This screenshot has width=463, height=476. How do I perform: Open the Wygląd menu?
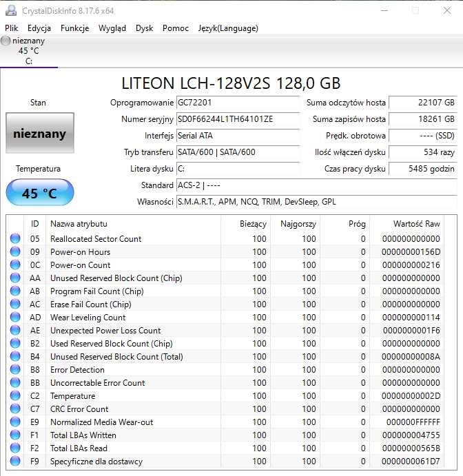(x=112, y=28)
